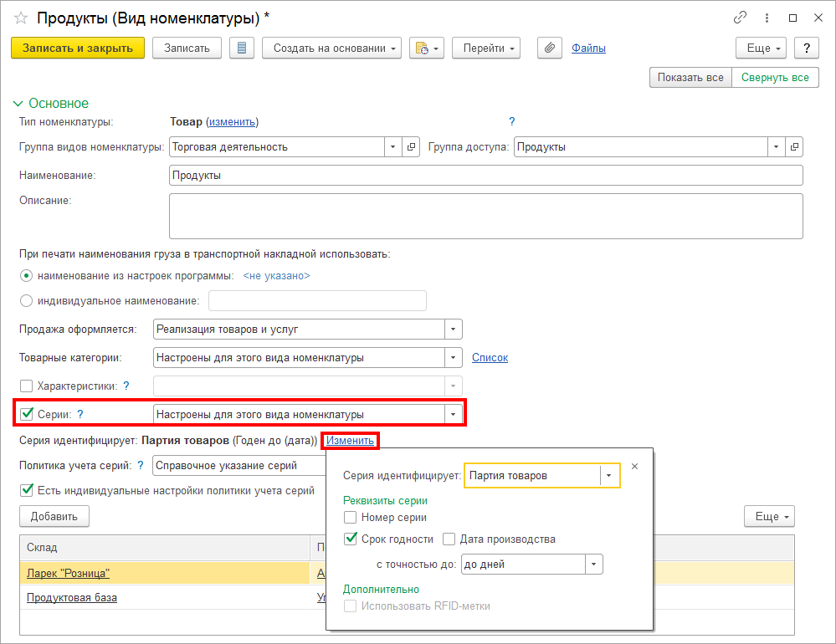Screen dimensions: 836x644
Task: Close the series settings popup
Action: pyautogui.click(x=634, y=466)
